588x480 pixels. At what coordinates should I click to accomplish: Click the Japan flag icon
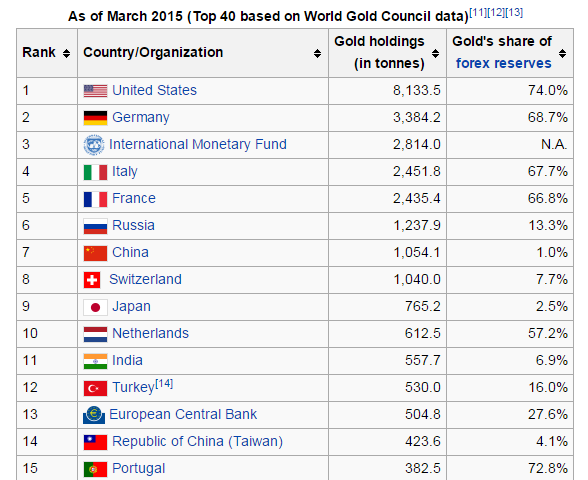tap(95, 308)
